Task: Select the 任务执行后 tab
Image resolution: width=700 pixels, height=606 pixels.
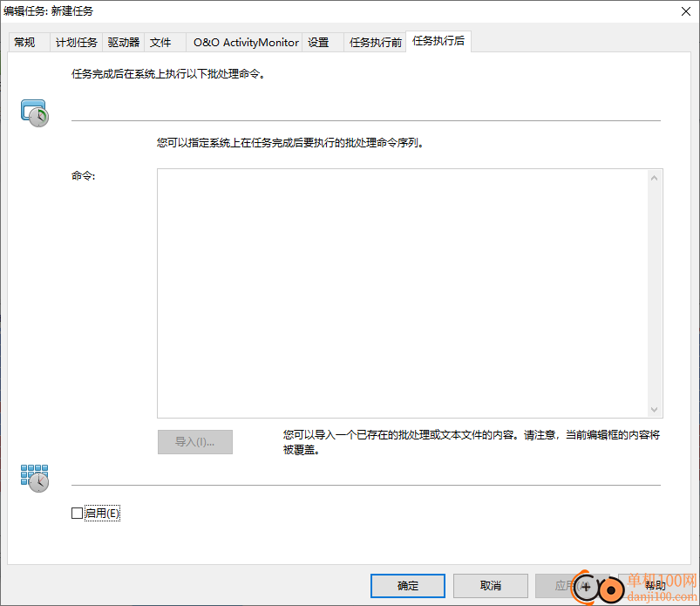Action: 438,41
